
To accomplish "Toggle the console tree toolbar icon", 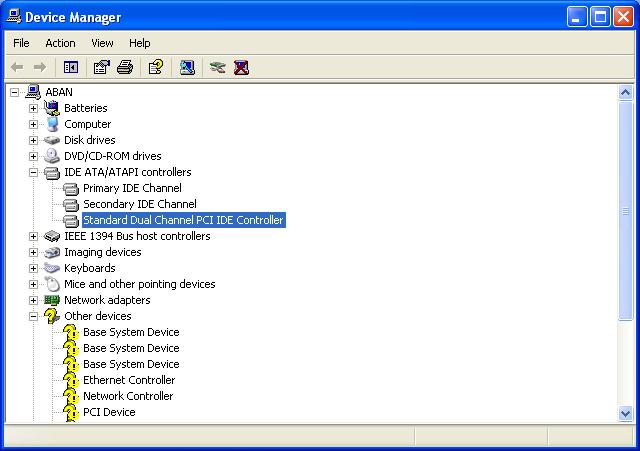I will [x=71, y=67].
